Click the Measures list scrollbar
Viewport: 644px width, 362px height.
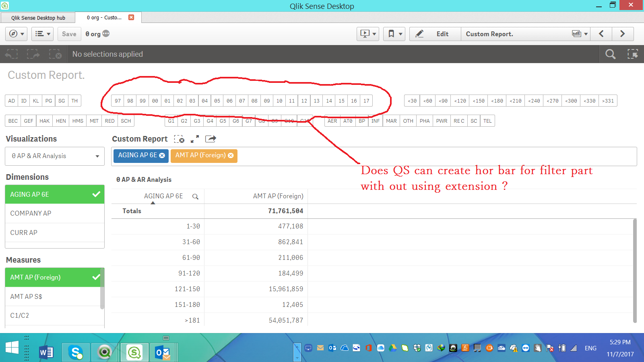coord(102,288)
